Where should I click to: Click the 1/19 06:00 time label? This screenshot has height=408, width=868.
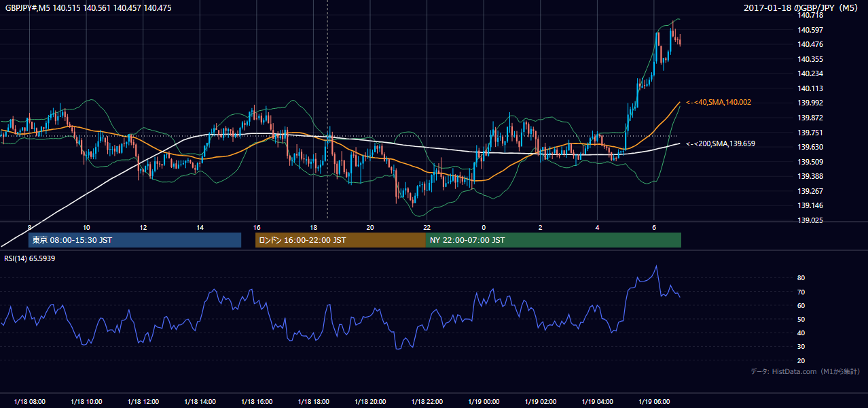pos(653,402)
